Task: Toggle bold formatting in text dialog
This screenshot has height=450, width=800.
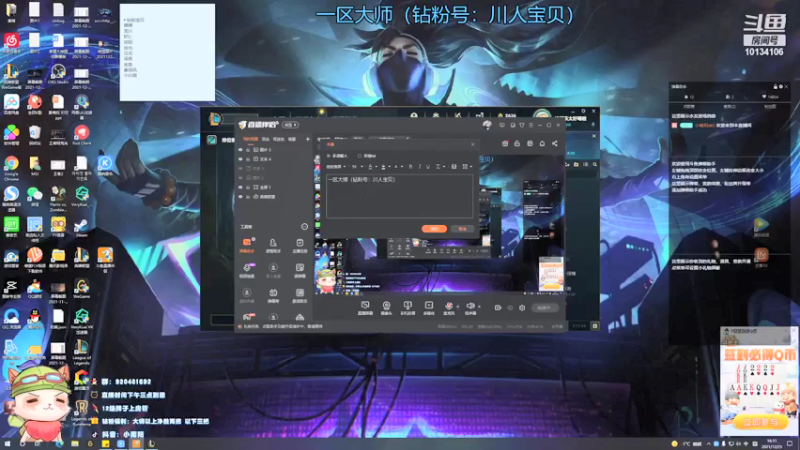Action: (411, 166)
